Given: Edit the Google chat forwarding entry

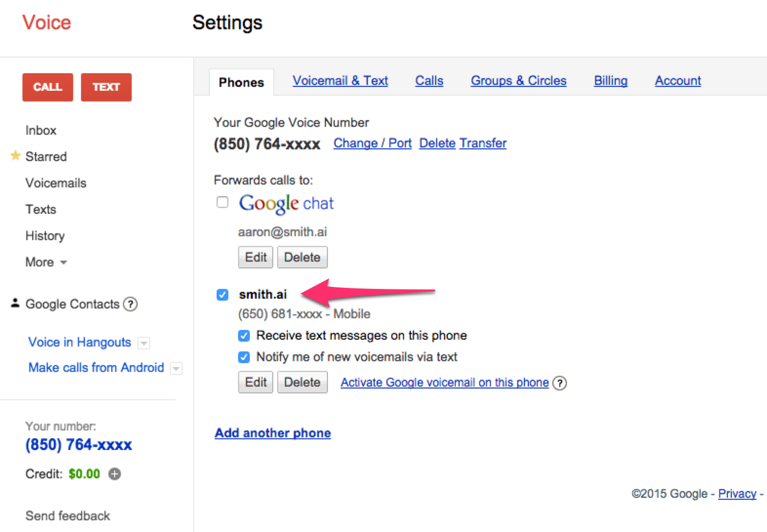Looking at the screenshot, I should pyautogui.click(x=256, y=257).
